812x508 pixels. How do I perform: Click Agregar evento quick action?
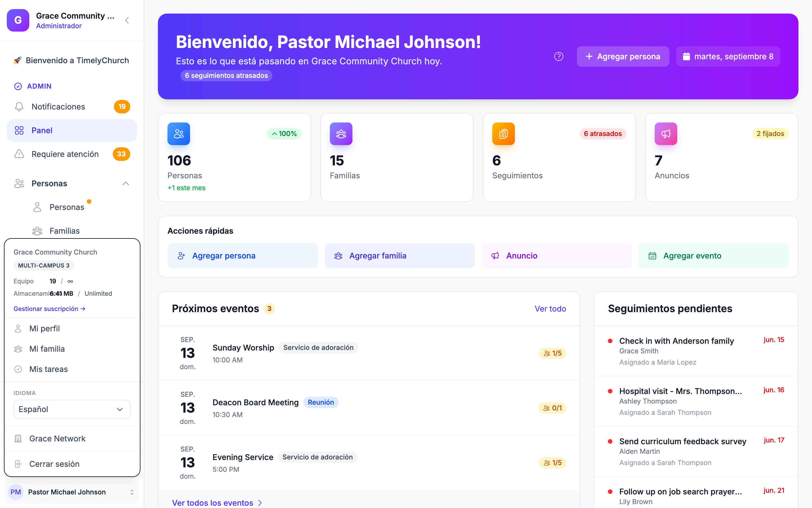point(714,256)
